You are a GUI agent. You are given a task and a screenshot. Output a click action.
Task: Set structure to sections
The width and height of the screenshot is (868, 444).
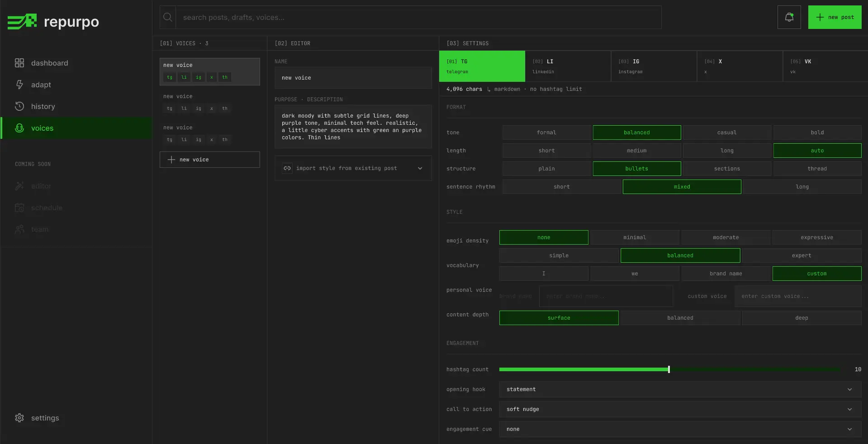pos(727,169)
